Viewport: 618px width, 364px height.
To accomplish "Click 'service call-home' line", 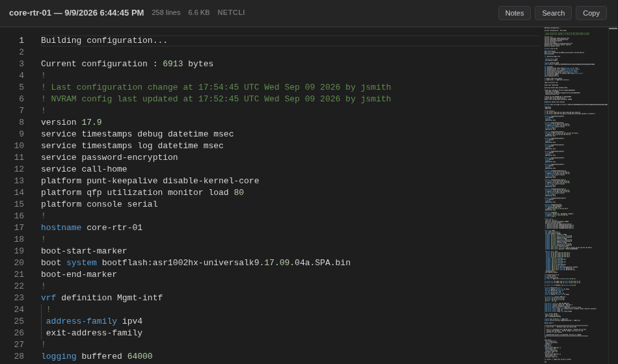I will tap(84, 169).
